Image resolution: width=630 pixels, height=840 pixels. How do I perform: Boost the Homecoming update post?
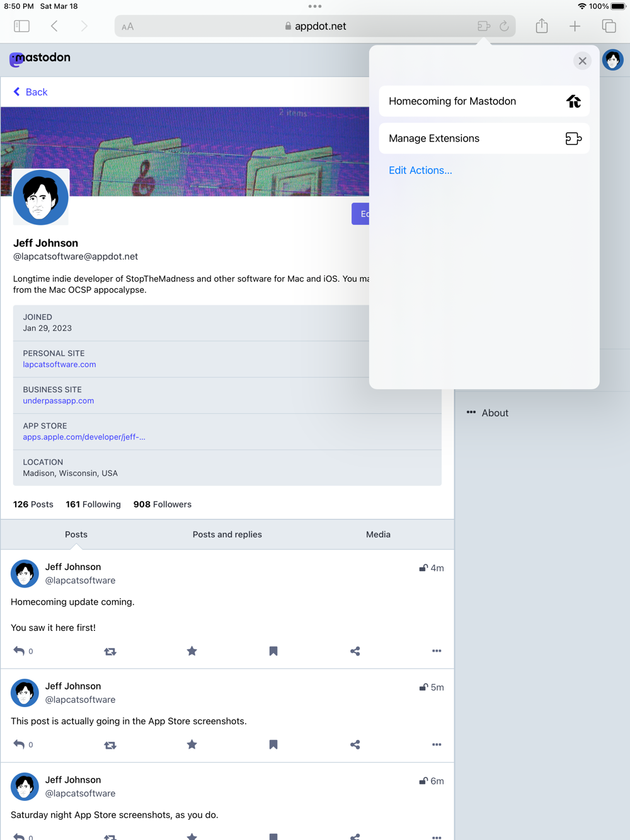pos(110,652)
